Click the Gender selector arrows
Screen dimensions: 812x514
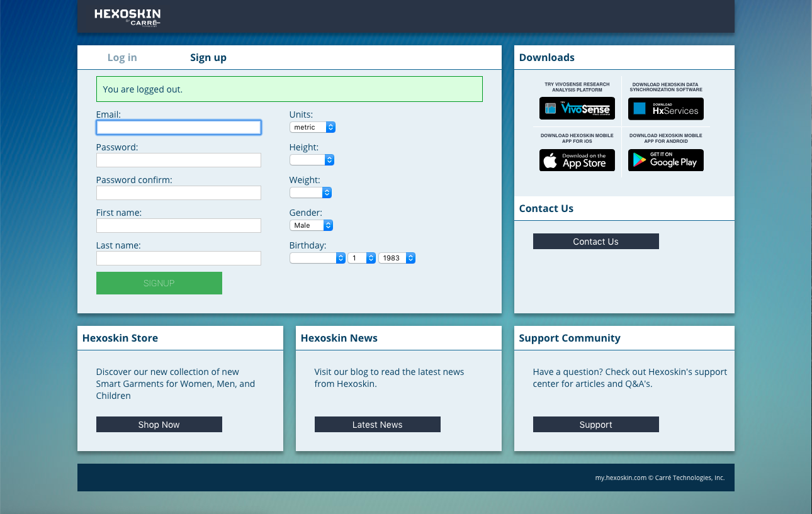click(328, 225)
